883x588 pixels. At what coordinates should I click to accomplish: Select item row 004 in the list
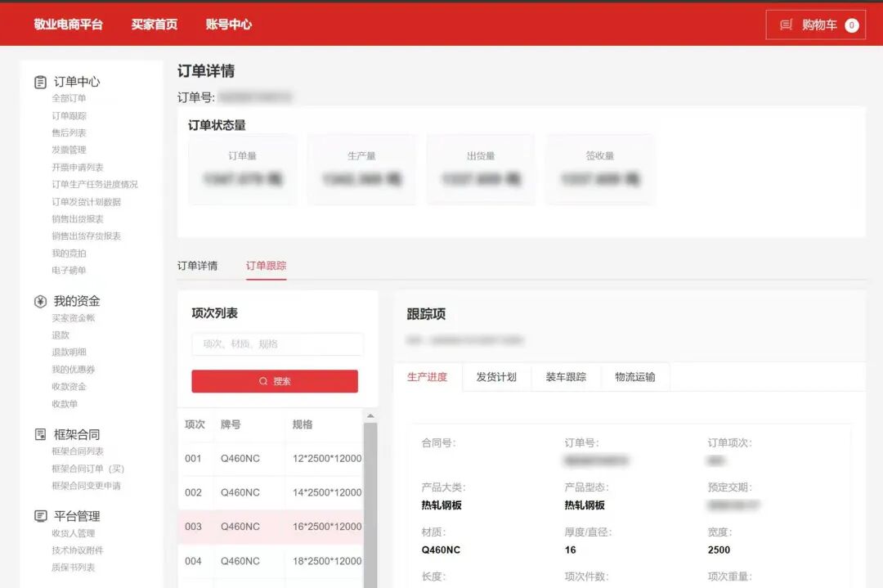(270, 561)
